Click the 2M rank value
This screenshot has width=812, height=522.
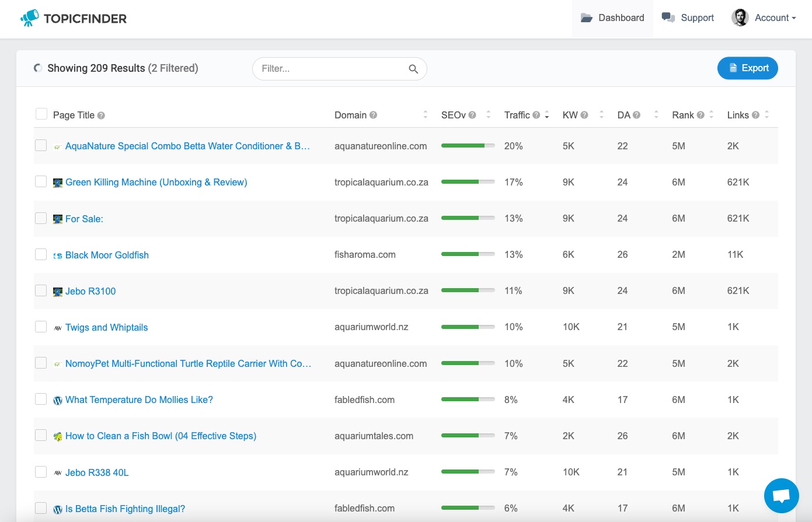click(x=678, y=254)
